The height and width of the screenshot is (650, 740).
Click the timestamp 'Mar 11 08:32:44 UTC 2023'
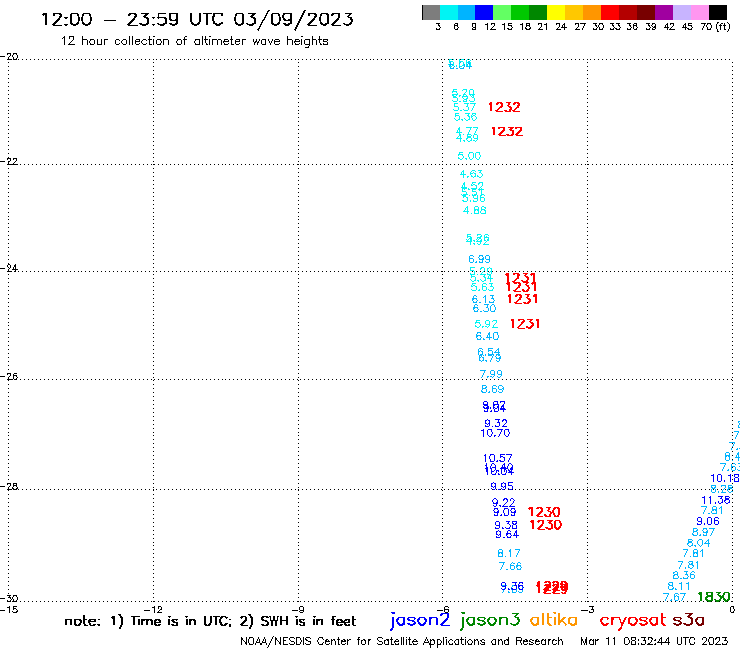(x=654, y=641)
